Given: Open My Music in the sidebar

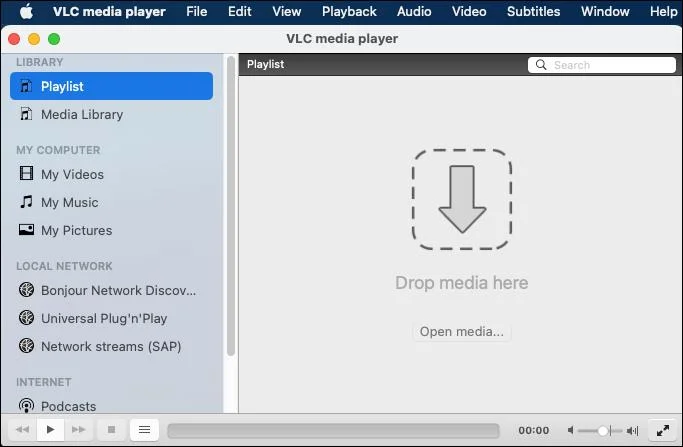Looking at the screenshot, I should 112,202.
